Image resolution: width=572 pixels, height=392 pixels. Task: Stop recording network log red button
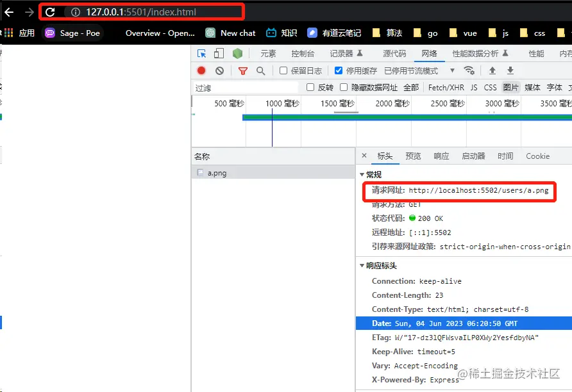tap(201, 70)
